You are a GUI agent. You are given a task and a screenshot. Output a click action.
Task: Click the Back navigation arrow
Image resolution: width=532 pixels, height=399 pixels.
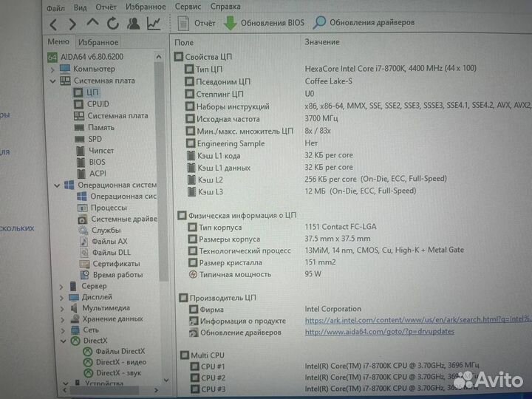tap(53, 24)
